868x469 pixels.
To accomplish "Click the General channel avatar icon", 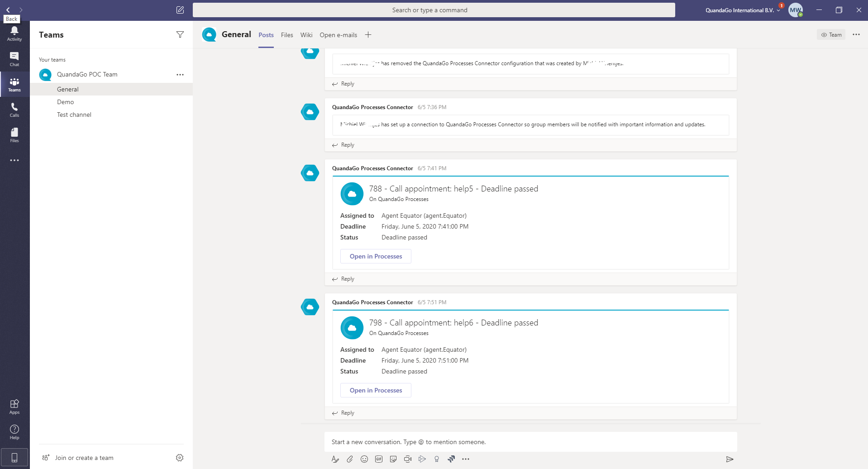I will [209, 34].
